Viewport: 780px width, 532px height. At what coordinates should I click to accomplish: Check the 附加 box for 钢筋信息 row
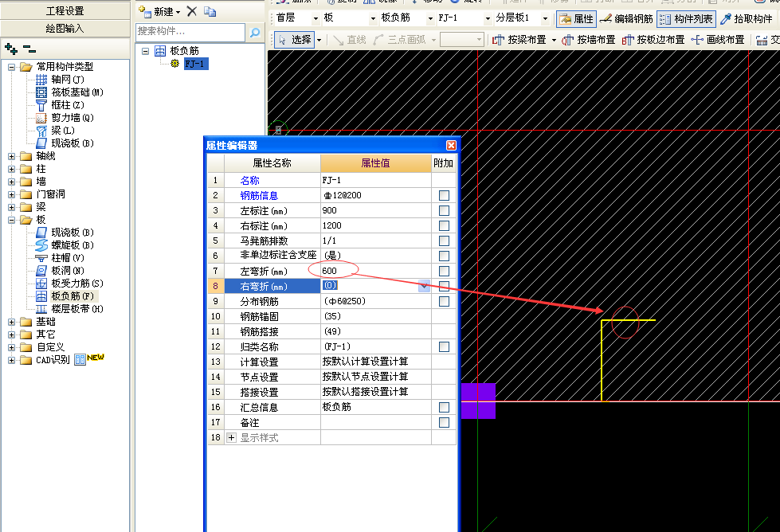pos(444,195)
